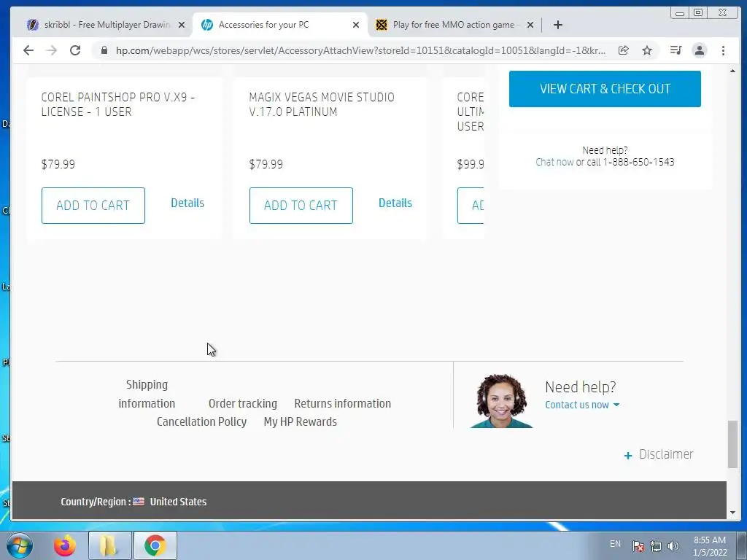
Task: Open the Chrome profile icon
Action: click(x=700, y=50)
